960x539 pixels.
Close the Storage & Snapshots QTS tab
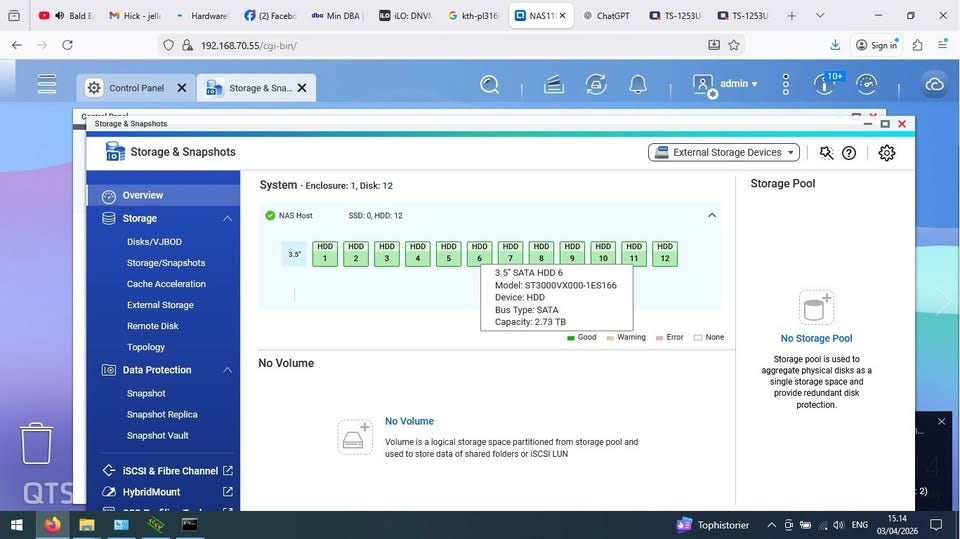302,88
